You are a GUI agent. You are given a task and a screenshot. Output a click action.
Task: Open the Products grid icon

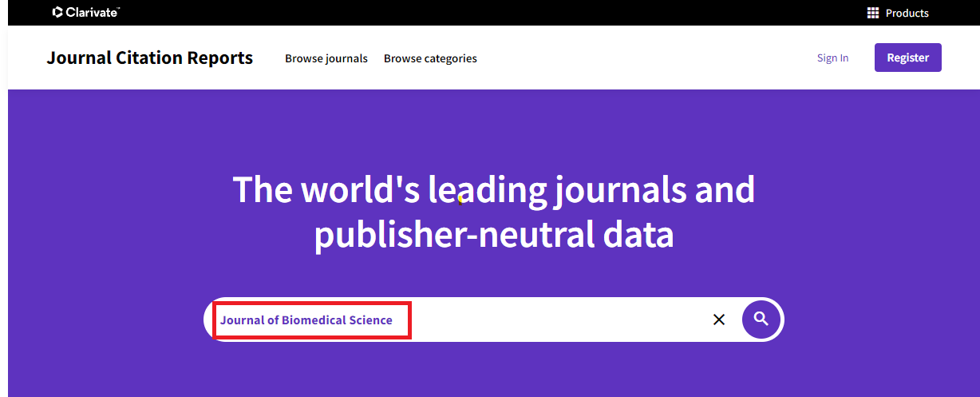click(x=873, y=13)
